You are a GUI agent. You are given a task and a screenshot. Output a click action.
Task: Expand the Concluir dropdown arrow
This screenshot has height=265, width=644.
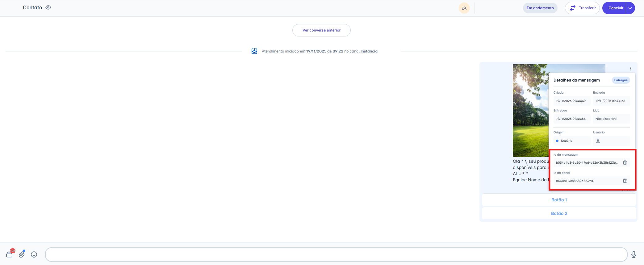click(x=630, y=8)
